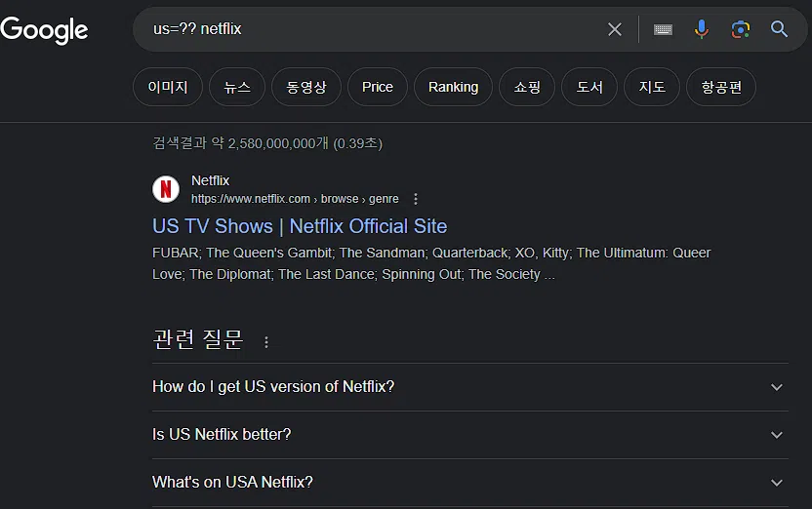This screenshot has height=509, width=812.
Task: Click the Netflix favicon logo
Action: [x=166, y=189]
